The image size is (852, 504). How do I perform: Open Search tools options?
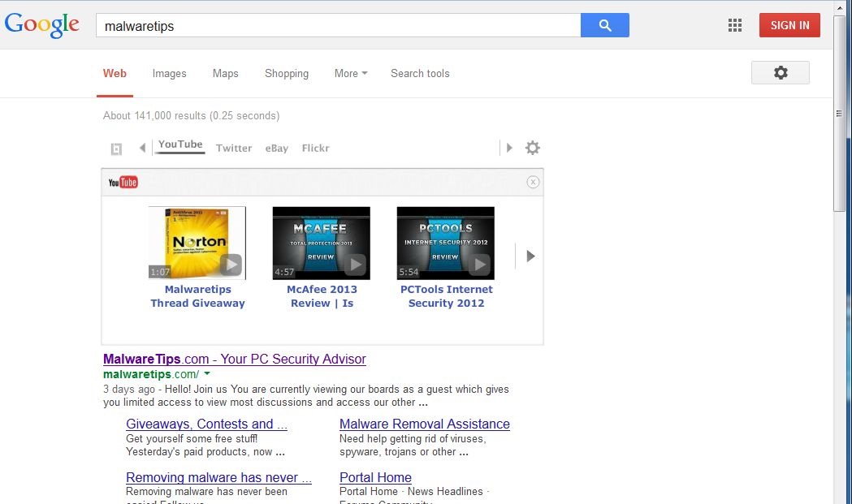coord(420,73)
